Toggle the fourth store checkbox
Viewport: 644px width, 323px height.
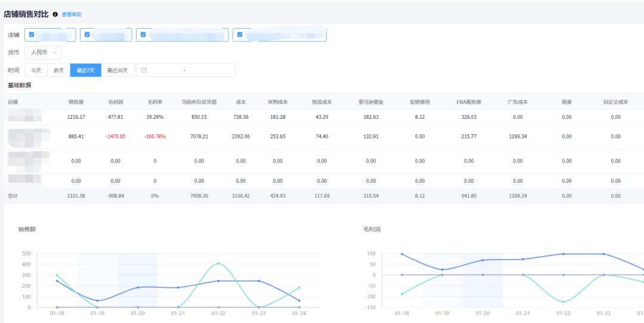[x=240, y=35]
